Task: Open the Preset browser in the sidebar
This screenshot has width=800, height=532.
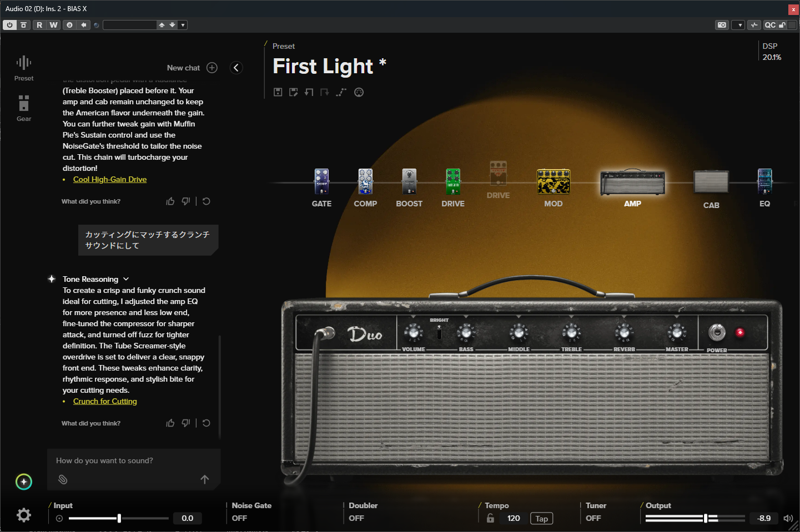Action: (24, 68)
